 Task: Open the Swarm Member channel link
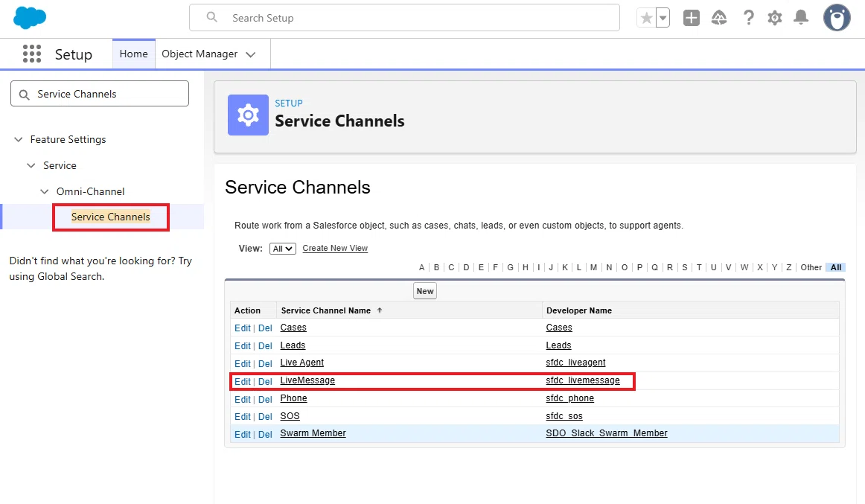(x=313, y=433)
